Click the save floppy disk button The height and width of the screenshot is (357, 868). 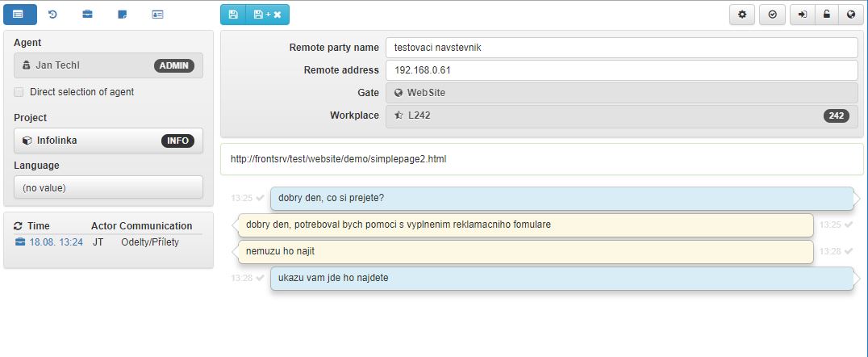pos(233,15)
